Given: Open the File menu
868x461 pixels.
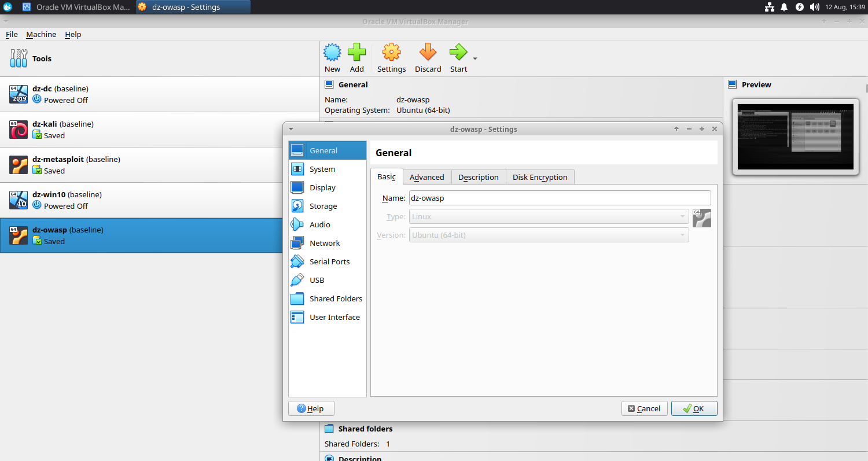Looking at the screenshot, I should click(12, 34).
